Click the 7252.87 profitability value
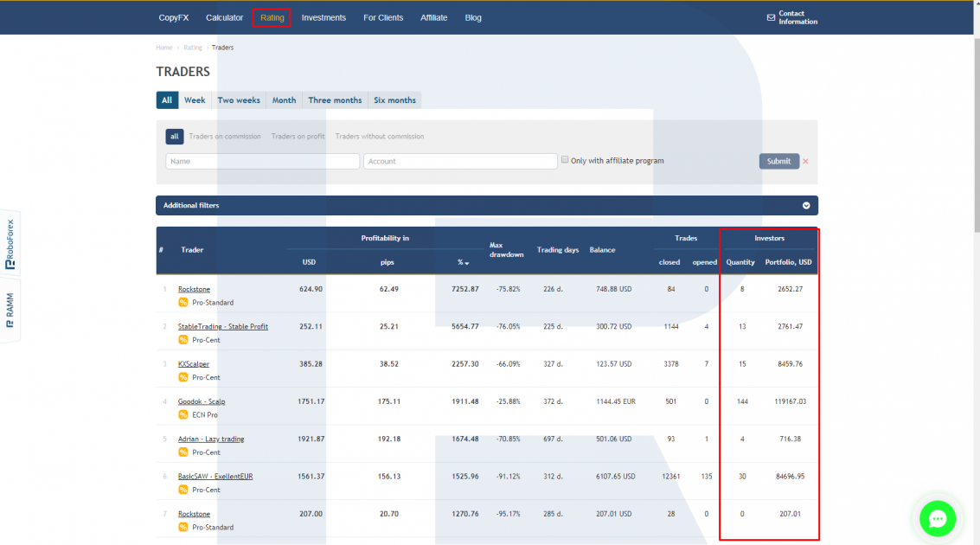The height and width of the screenshot is (545, 980). coord(465,290)
